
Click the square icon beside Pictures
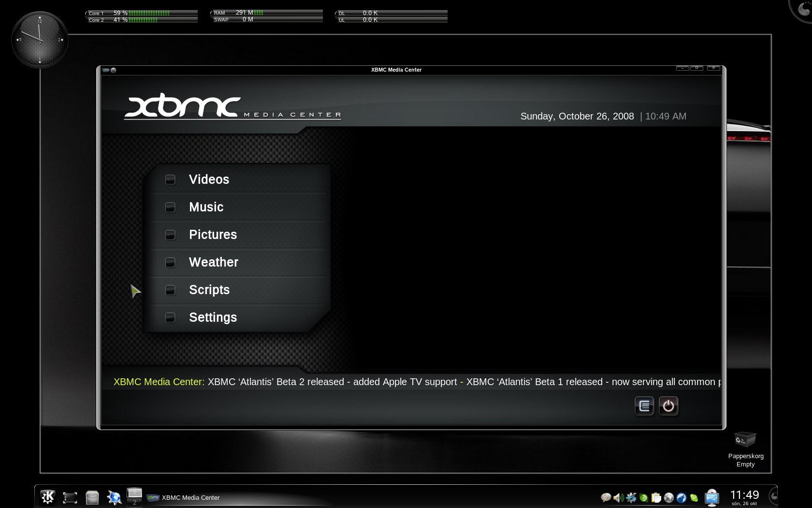[170, 235]
